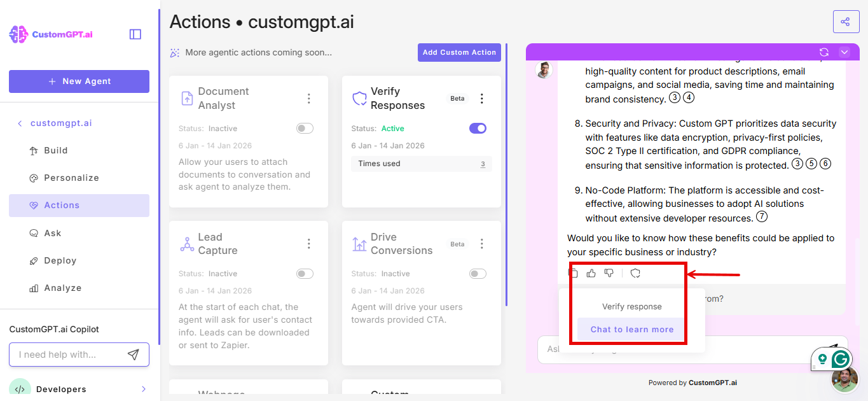
Task: Give the response a thumbs up
Action: pyautogui.click(x=591, y=273)
